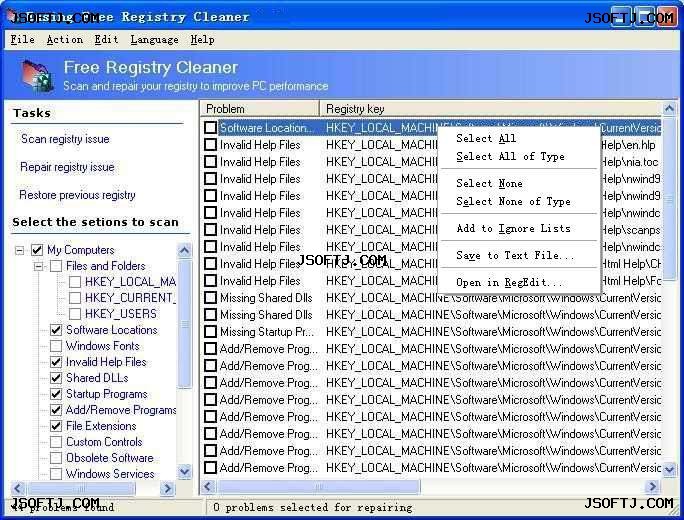Click Save to Text File option
The height and width of the screenshot is (520, 684).
(x=515, y=255)
